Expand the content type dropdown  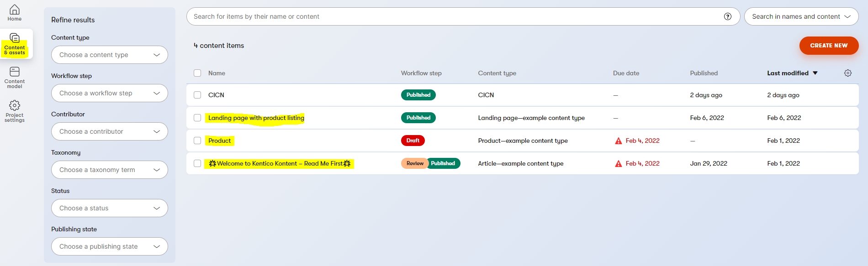(110, 55)
